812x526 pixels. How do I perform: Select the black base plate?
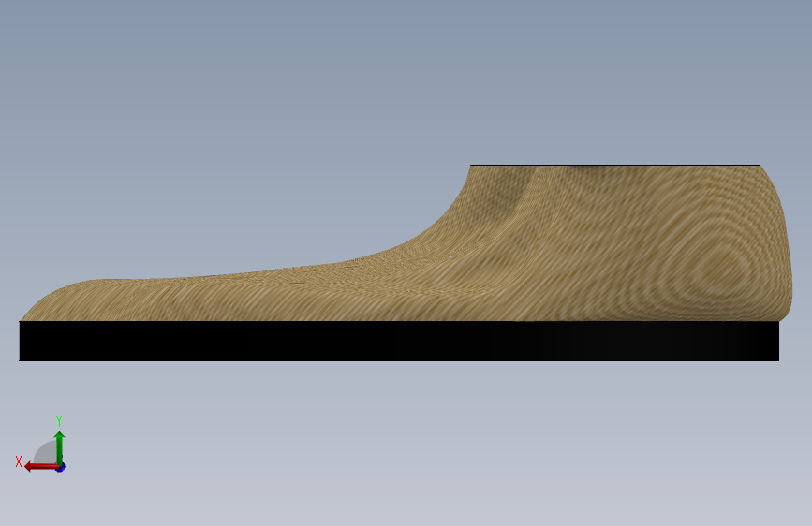tap(399, 342)
